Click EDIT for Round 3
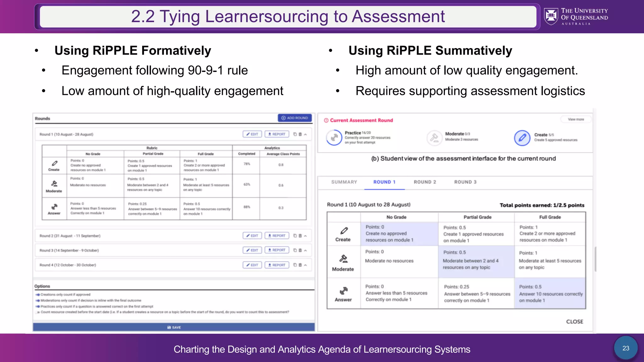This screenshot has width=644, height=362. coord(252,250)
